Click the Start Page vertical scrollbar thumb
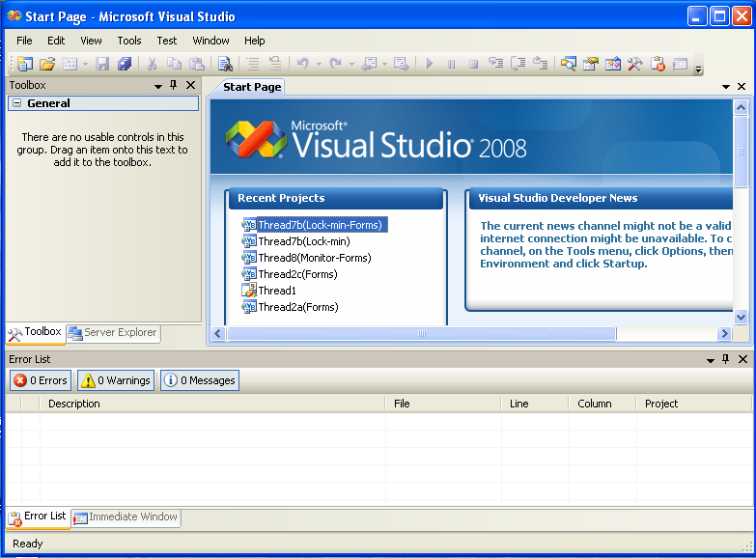The width and height of the screenshot is (756, 558). (742, 152)
